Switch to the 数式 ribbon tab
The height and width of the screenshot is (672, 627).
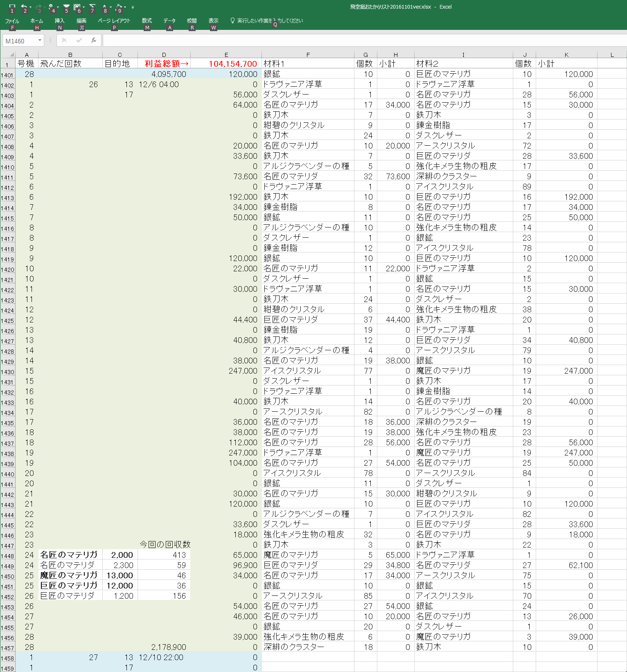tap(147, 21)
